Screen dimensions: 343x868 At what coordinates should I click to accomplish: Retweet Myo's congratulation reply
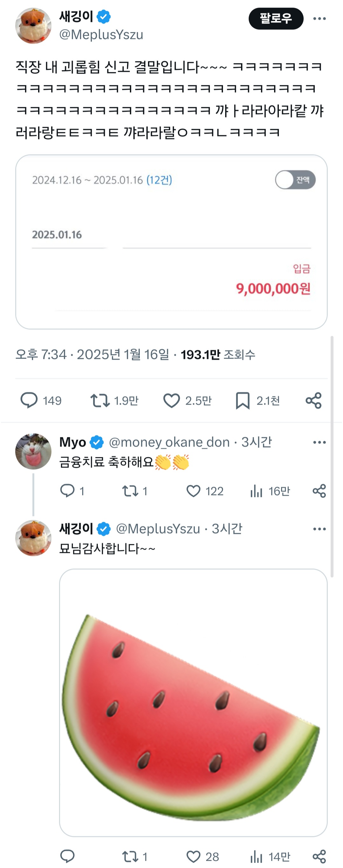(130, 491)
